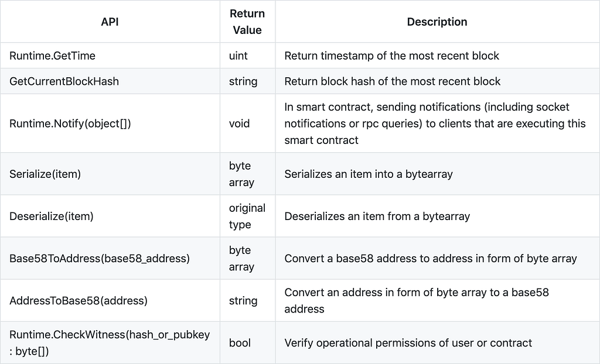Select the GetCurrentBlockHash API cell
The width and height of the screenshot is (600, 364).
tap(64, 81)
